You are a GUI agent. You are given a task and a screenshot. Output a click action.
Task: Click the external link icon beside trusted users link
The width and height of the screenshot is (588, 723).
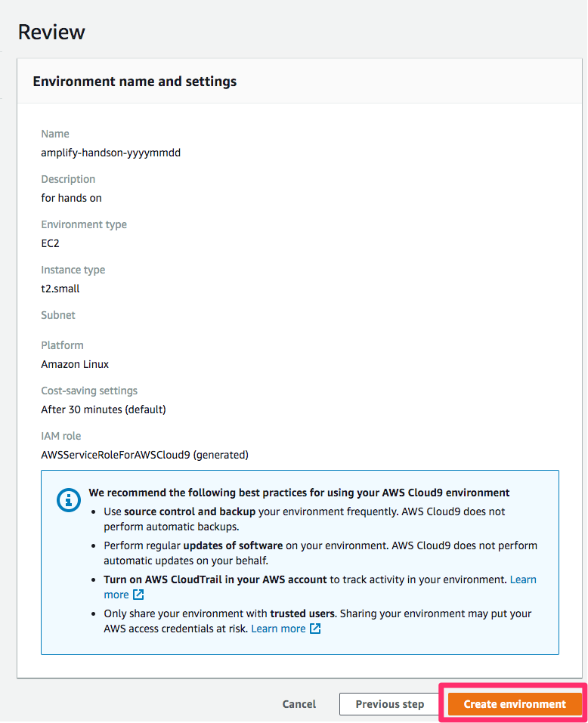[315, 628]
